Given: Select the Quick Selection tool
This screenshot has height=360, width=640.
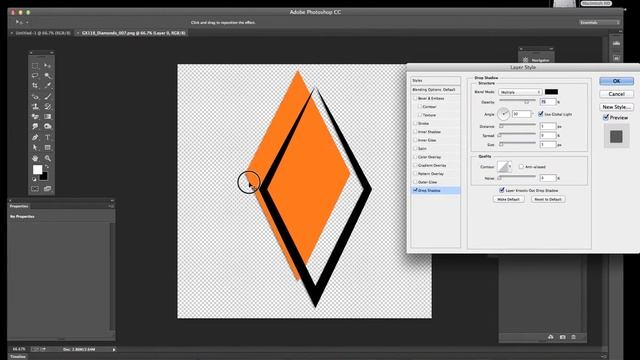Looking at the screenshot, I should coord(48,76).
